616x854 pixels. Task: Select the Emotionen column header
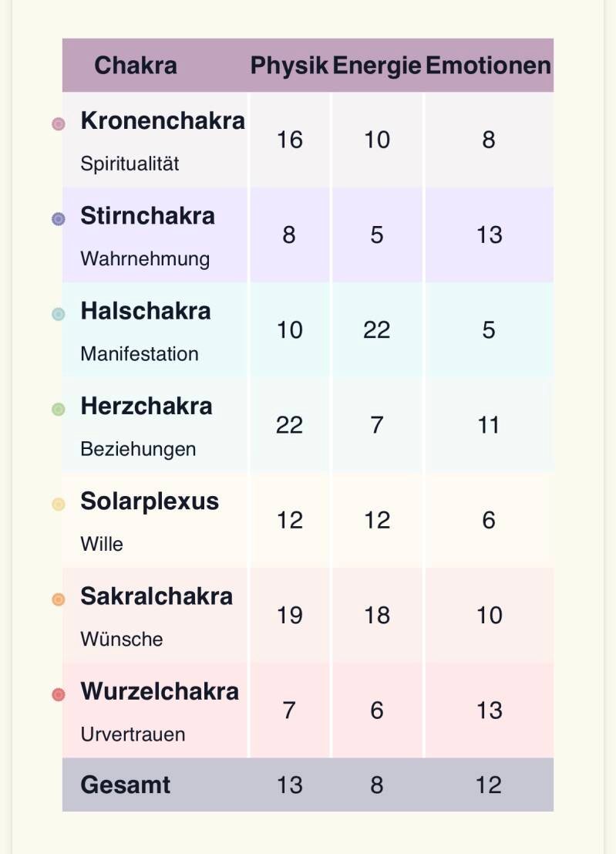coord(488,66)
